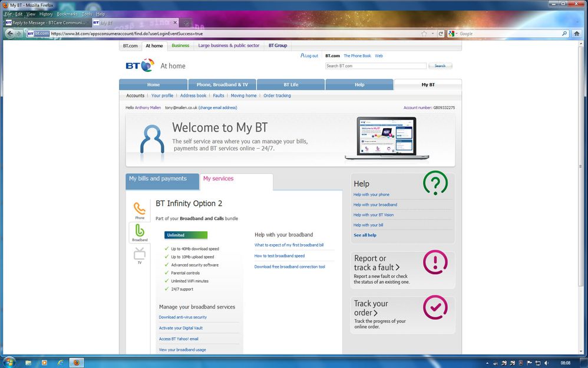Click the BT Group top tab
Screen dimensions: 588x368
[x=278, y=45]
